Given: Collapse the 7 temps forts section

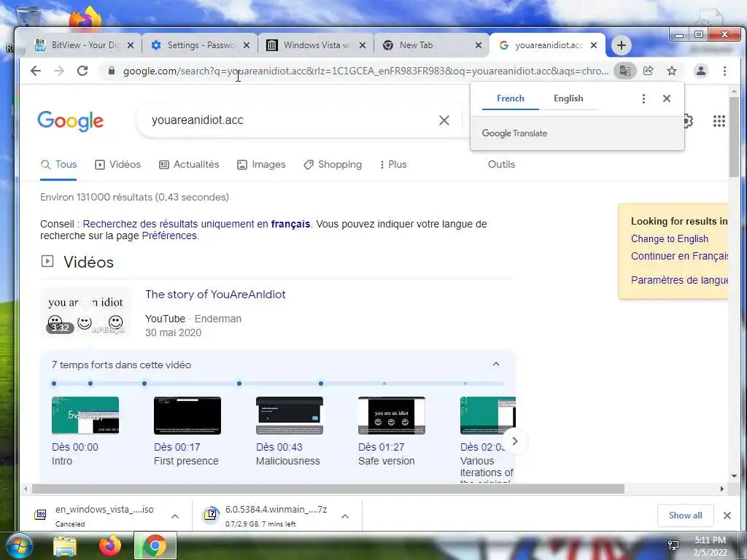Looking at the screenshot, I should tap(496, 365).
